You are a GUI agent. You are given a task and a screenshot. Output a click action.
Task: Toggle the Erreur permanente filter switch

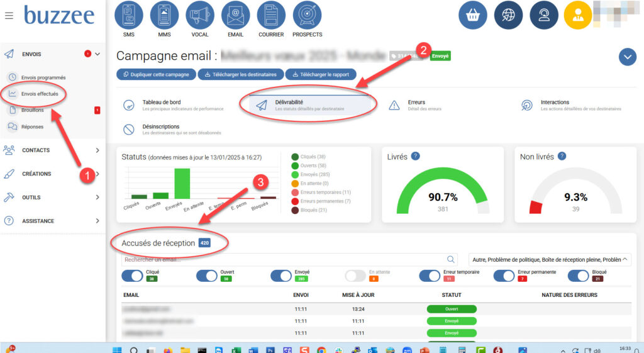pos(504,276)
